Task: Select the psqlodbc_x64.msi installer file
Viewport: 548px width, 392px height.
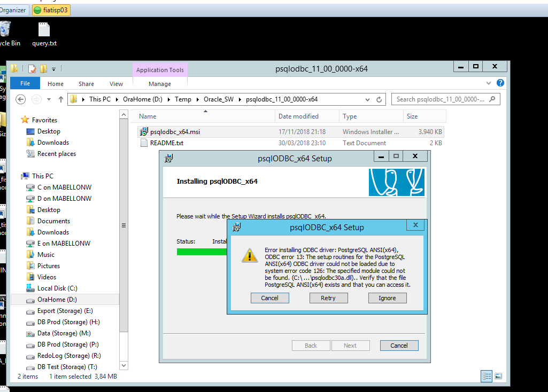Action: coord(175,131)
